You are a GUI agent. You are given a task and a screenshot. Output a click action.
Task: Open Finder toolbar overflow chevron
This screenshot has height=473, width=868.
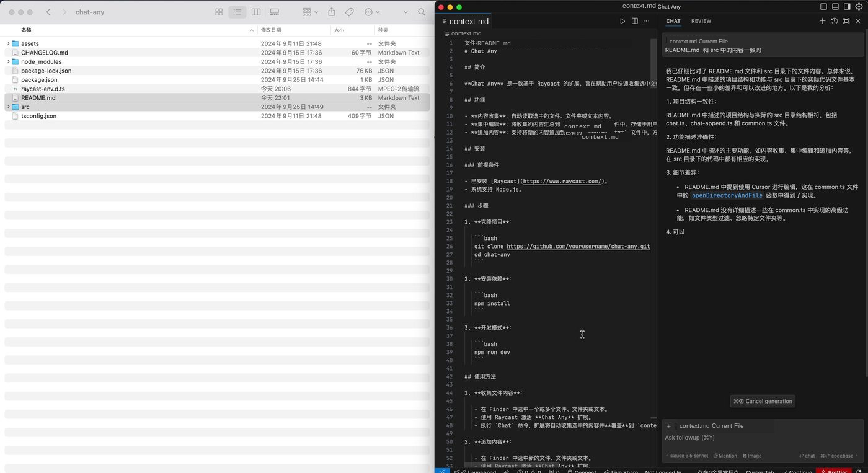click(x=406, y=12)
